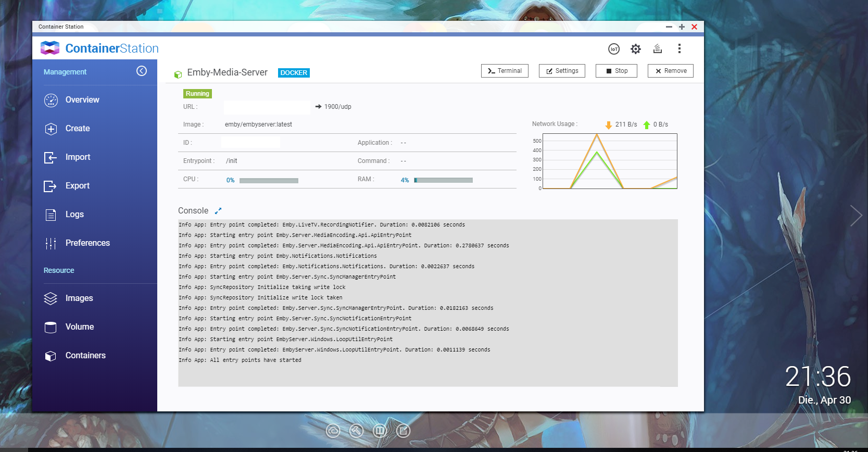The width and height of the screenshot is (868, 452).
Task: Go to the Create section
Action: coord(78,129)
